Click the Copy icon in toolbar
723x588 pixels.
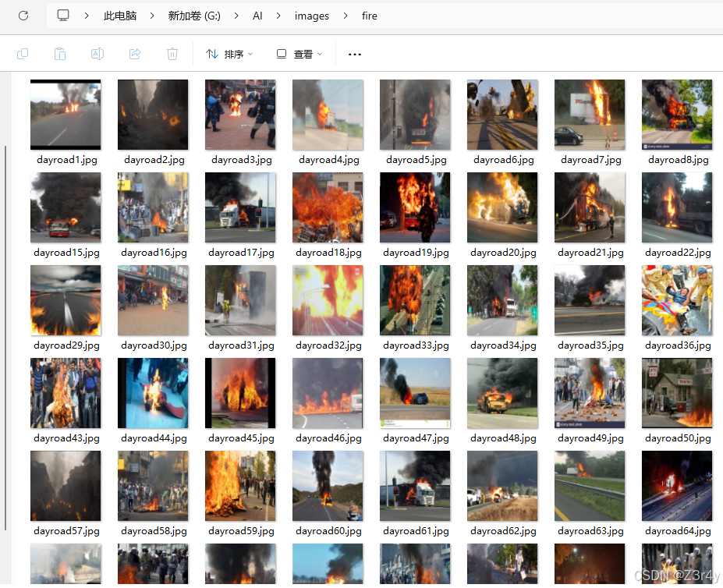[x=22, y=55]
